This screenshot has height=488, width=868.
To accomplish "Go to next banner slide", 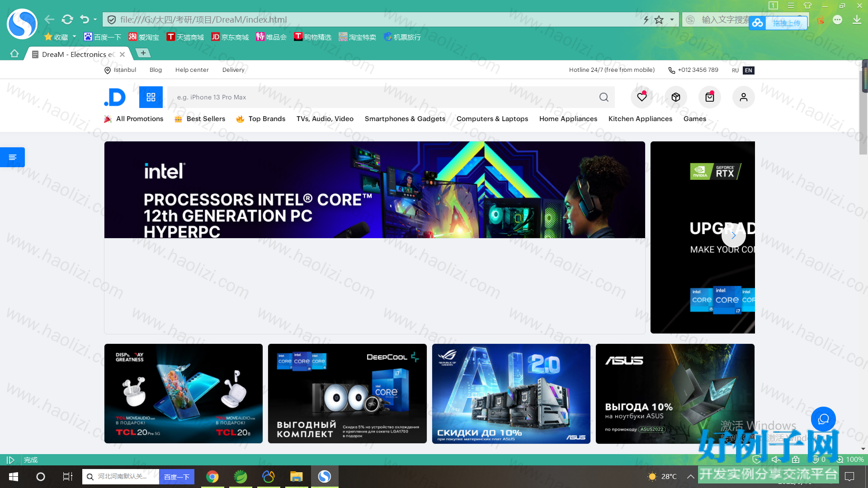I will click(733, 235).
